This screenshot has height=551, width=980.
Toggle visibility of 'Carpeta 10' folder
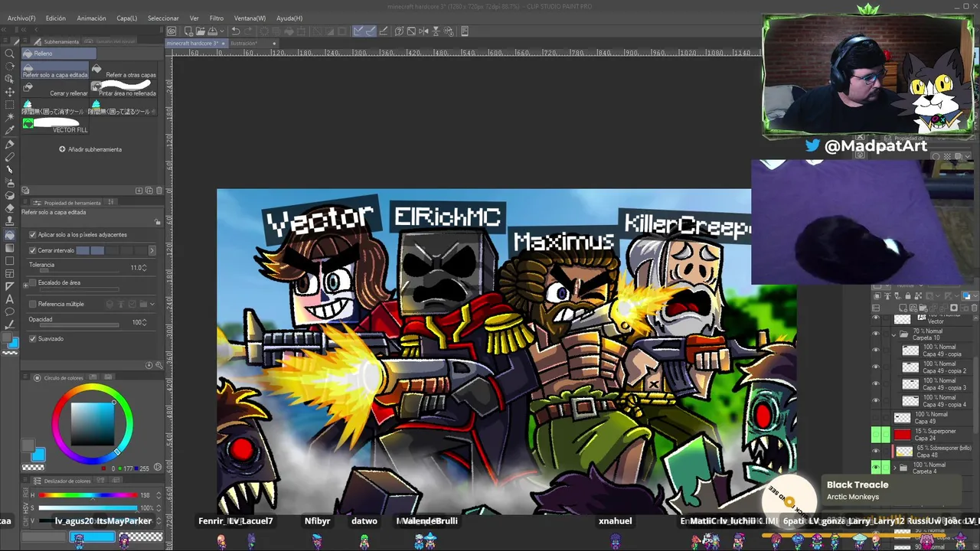pos(876,334)
